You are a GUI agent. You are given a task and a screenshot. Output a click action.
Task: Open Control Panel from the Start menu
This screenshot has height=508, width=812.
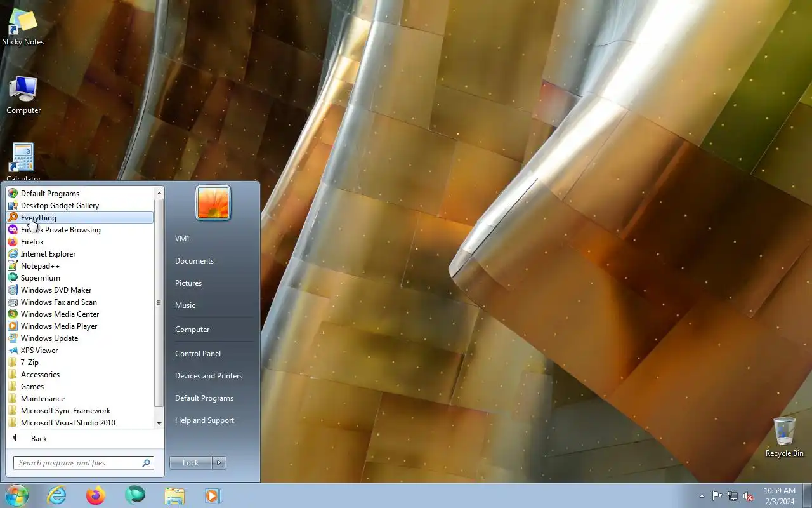tap(198, 354)
